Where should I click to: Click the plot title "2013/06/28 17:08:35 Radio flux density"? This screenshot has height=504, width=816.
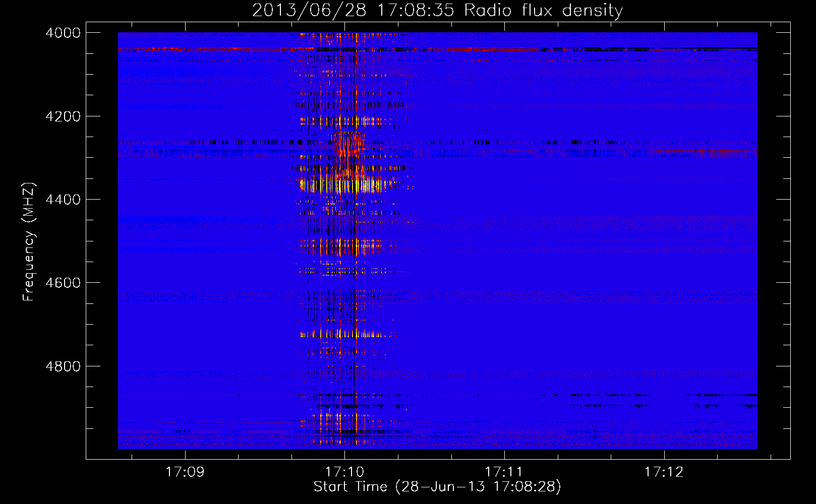coord(437,10)
